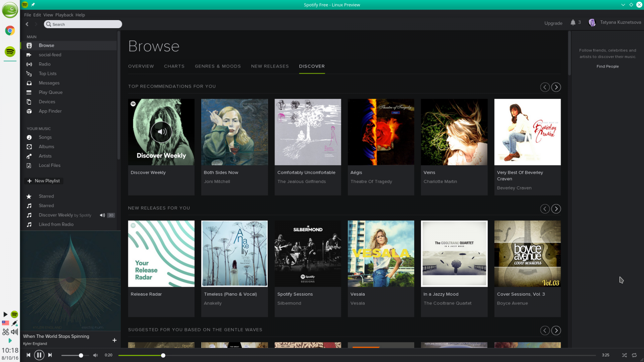The width and height of the screenshot is (644, 362).
Task: Open the Edit menu
Action: (37, 15)
